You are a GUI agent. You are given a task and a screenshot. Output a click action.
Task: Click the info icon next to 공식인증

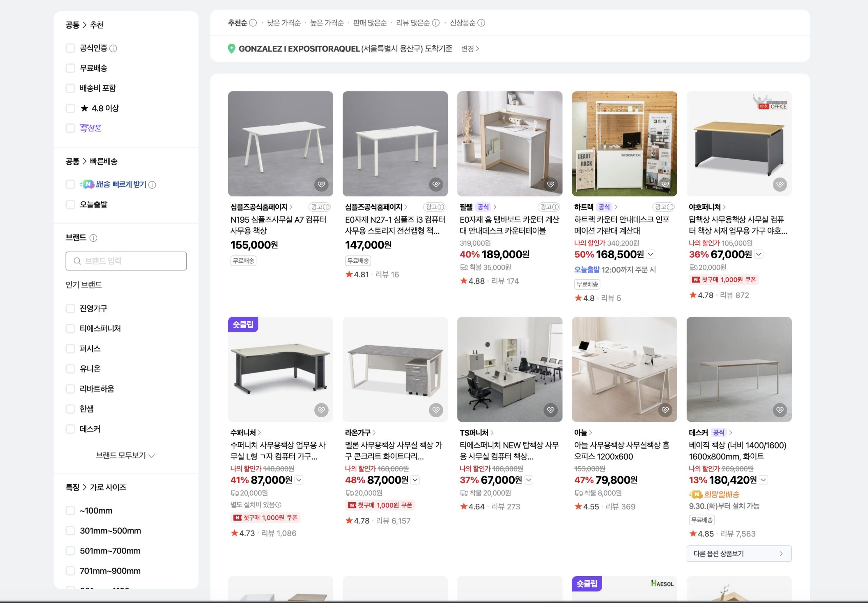(113, 48)
